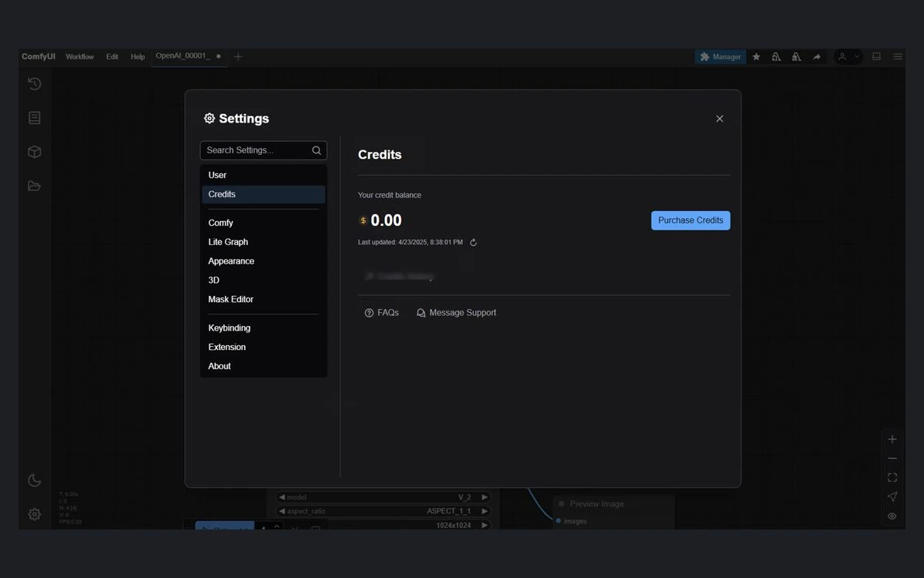This screenshot has height=578, width=924.
Task: Open the workflows folder sidebar icon
Action: point(35,186)
